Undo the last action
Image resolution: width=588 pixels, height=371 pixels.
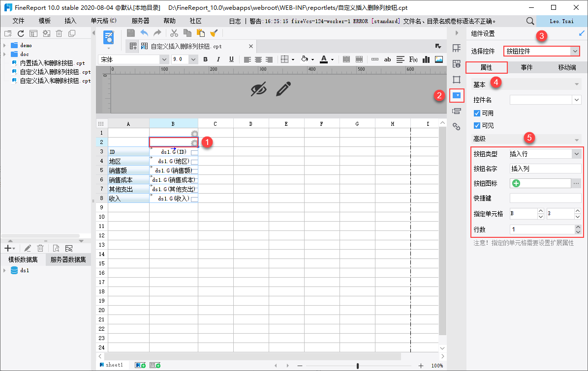pos(144,33)
